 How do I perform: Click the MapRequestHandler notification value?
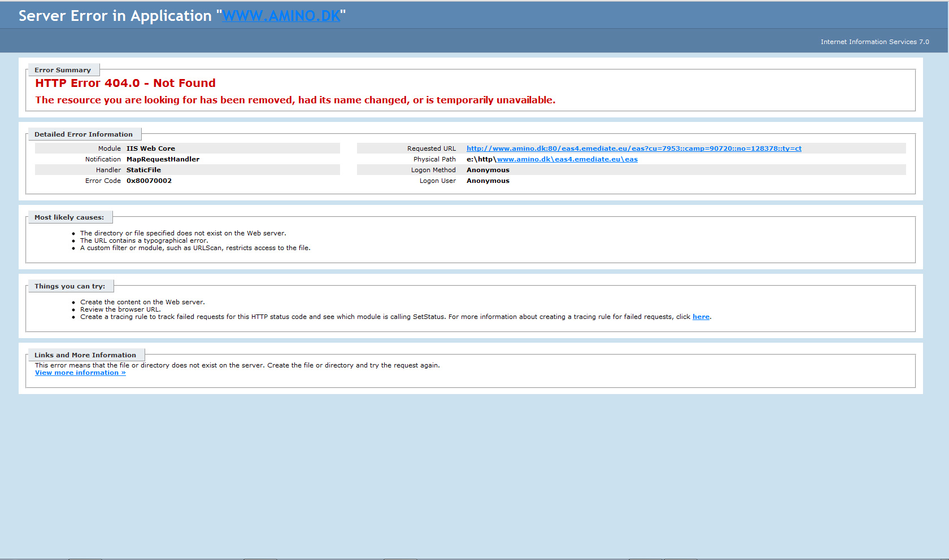(163, 159)
